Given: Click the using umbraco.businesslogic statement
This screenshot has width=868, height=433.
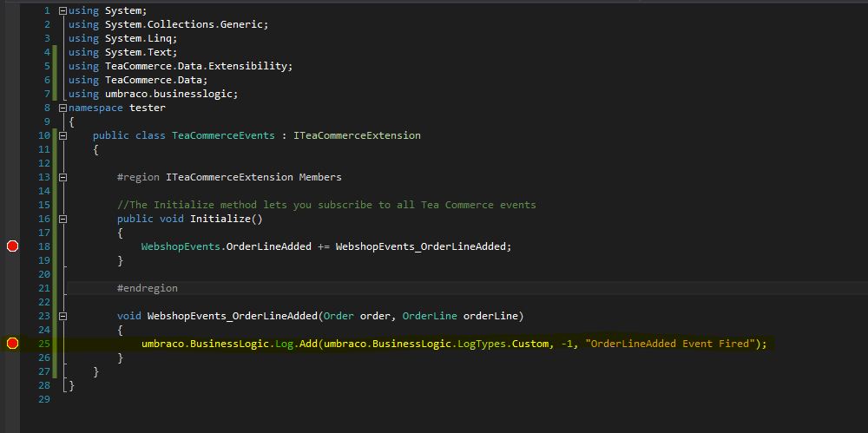Looking at the screenshot, I should point(154,94).
